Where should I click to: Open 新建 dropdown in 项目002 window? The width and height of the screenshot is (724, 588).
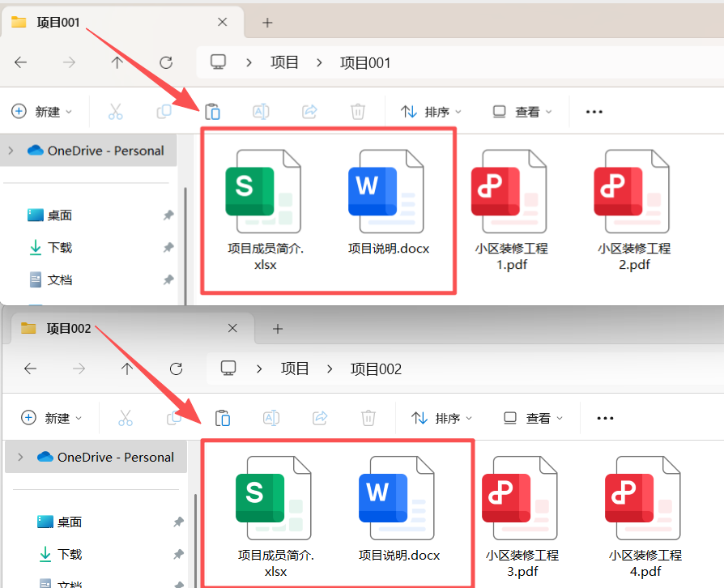click(x=52, y=418)
